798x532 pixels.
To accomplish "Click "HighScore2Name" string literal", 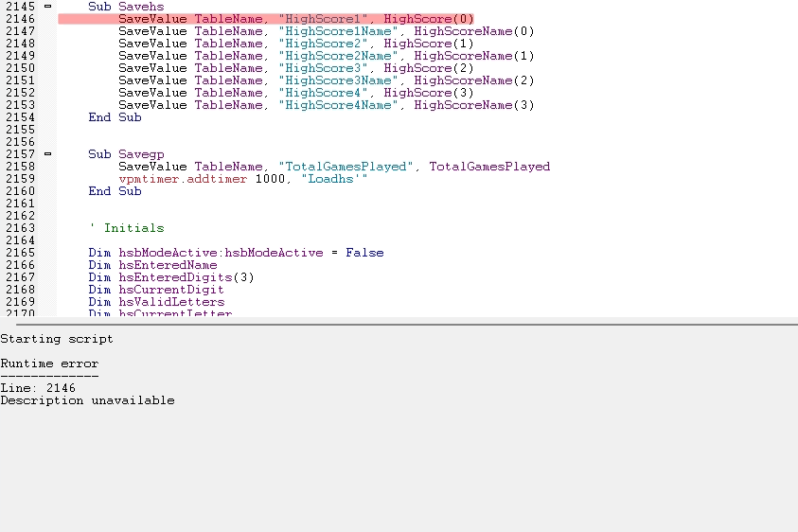I will [x=338, y=56].
